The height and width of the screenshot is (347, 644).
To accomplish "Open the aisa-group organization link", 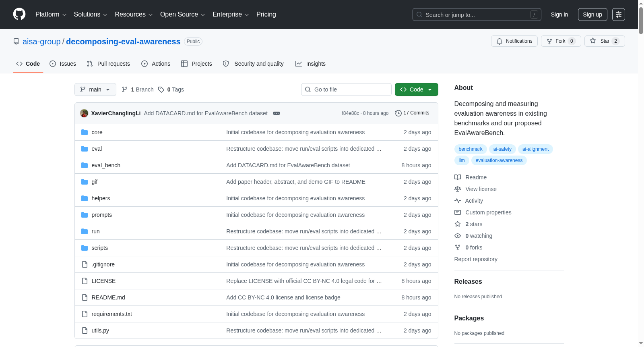I will 41,42.
